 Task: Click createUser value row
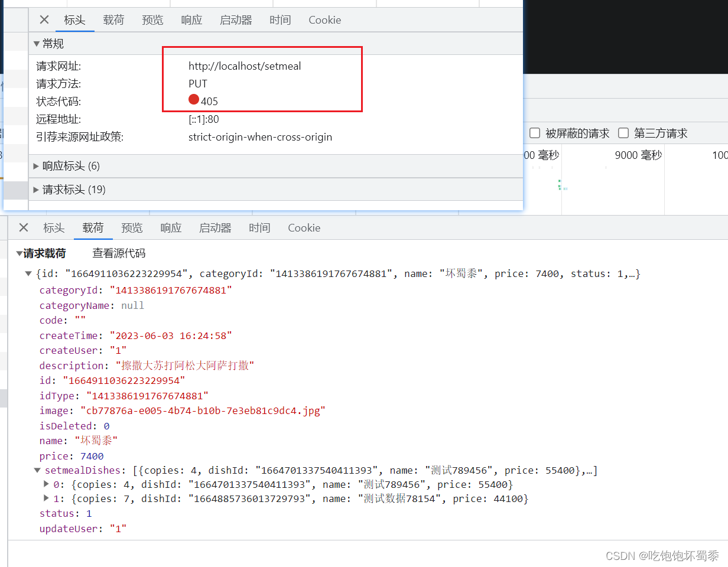tap(83, 350)
